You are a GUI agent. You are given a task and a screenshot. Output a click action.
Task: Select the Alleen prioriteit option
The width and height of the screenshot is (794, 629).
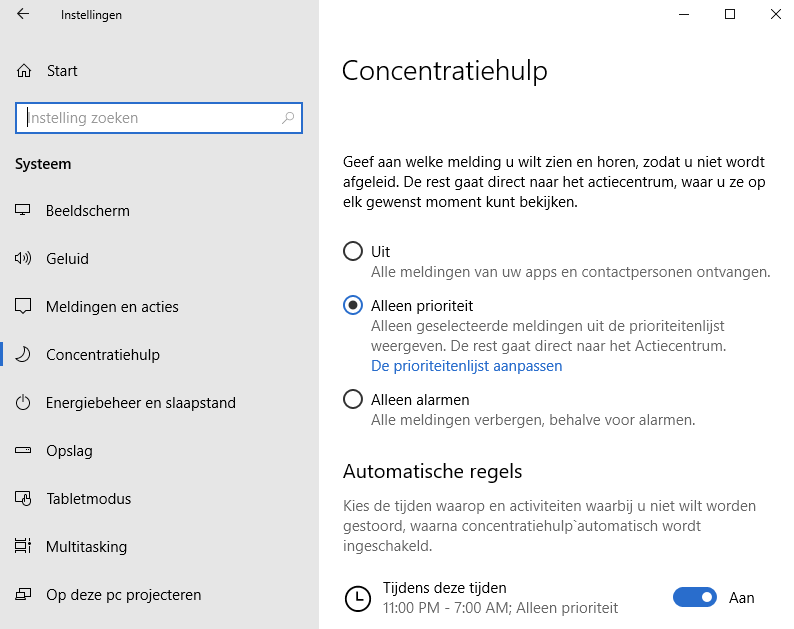pyautogui.click(x=353, y=305)
